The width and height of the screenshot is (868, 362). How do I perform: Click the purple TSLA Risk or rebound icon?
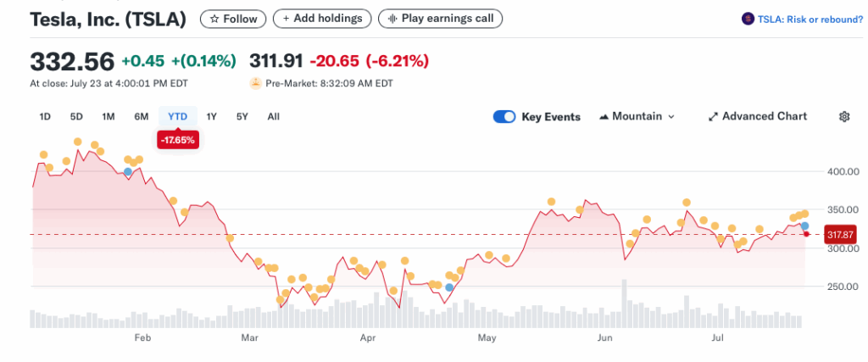point(747,19)
